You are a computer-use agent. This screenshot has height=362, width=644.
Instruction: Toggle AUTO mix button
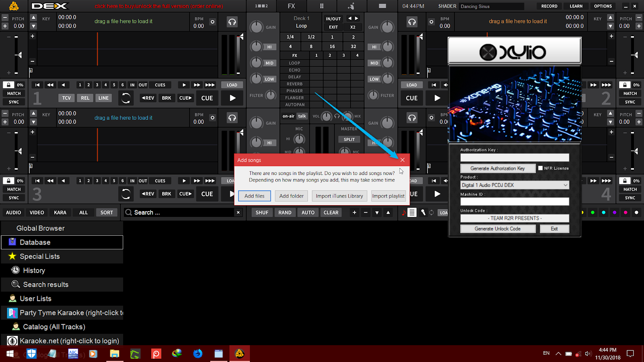pos(308,212)
